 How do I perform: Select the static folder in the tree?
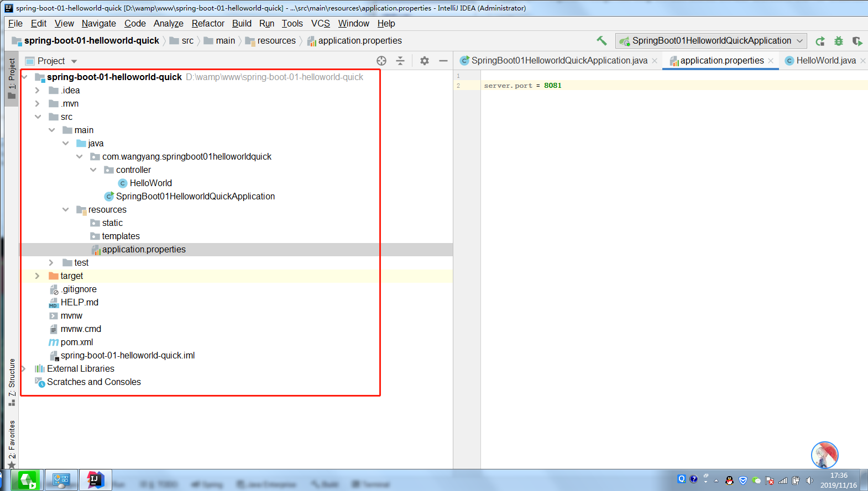click(x=112, y=223)
